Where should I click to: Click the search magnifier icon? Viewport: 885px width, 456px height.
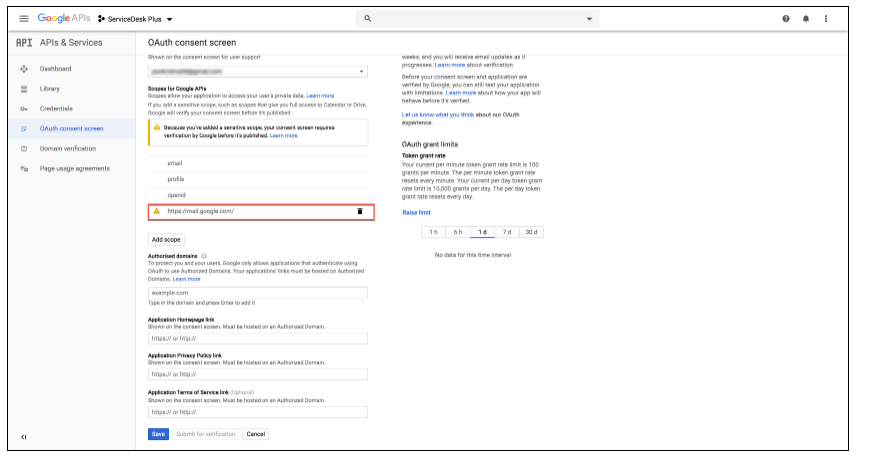coord(367,19)
